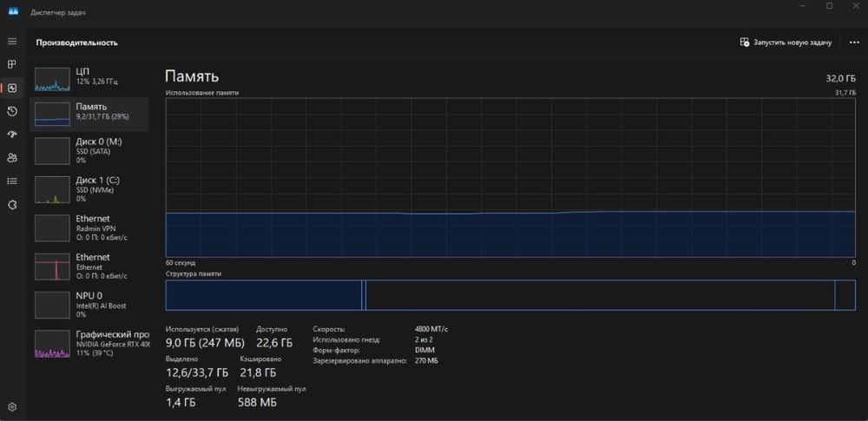Open Task Manager settings gear icon
The width and height of the screenshot is (868, 421).
click(x=12, y=406)
